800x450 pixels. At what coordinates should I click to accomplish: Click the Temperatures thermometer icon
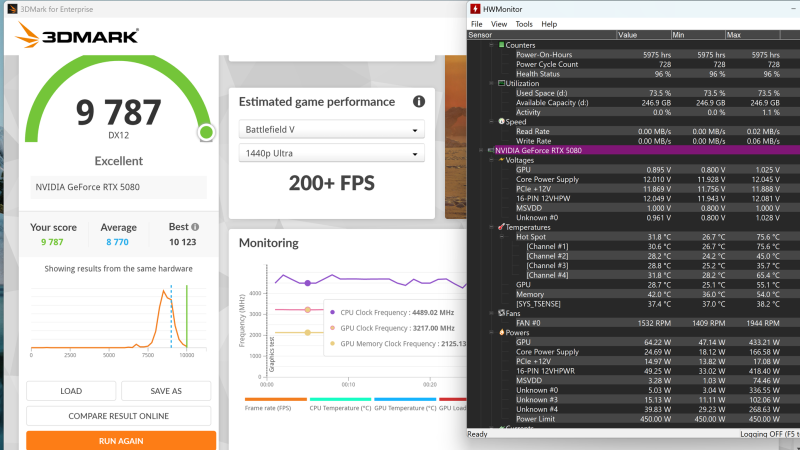tap(501, 227)
